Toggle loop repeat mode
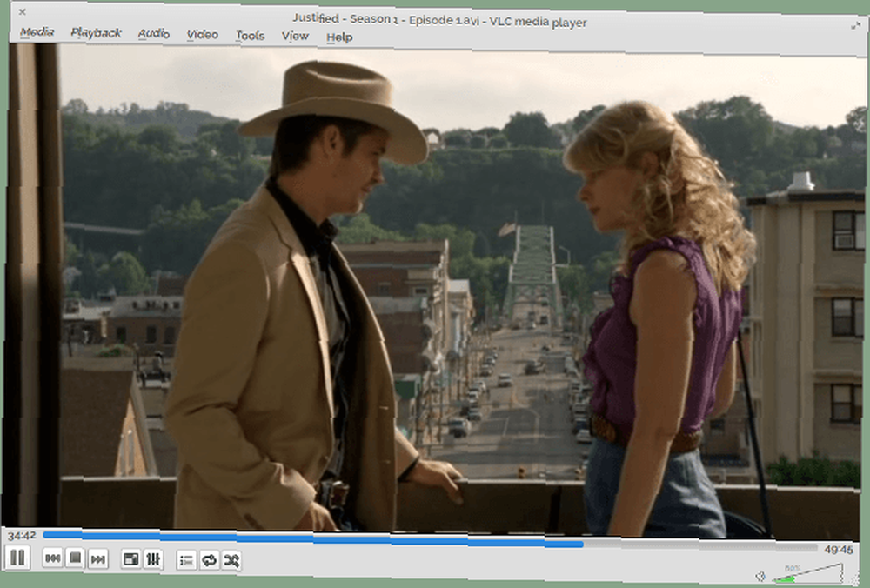This screenshot has width=870, height=588. click(209, 560)
